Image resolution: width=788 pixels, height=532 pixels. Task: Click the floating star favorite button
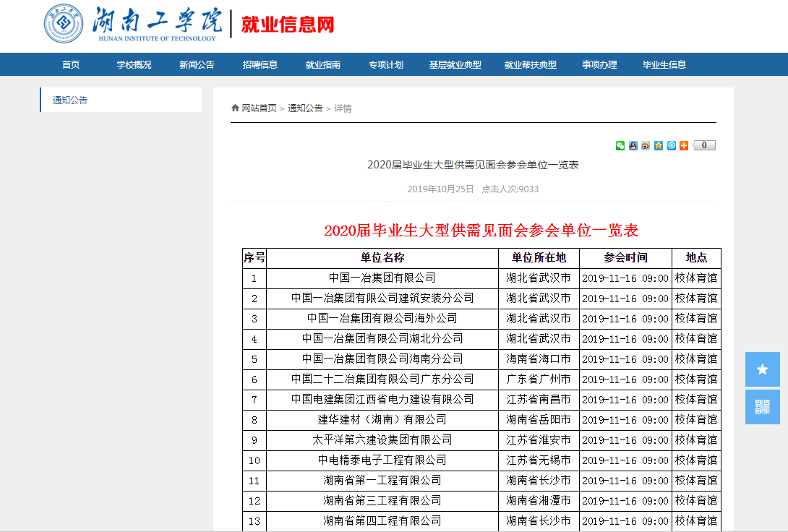pyautogui.click(x=762, y=369)
